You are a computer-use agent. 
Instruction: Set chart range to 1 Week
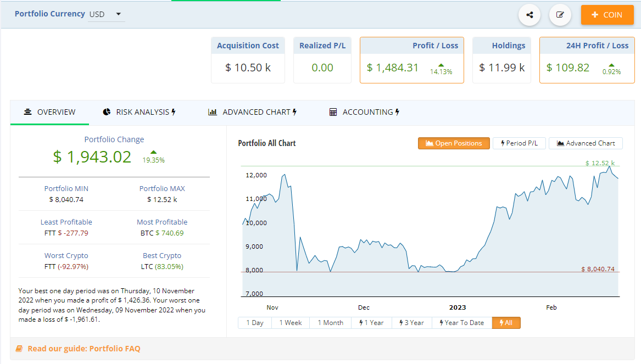click(x=291, y=323)
